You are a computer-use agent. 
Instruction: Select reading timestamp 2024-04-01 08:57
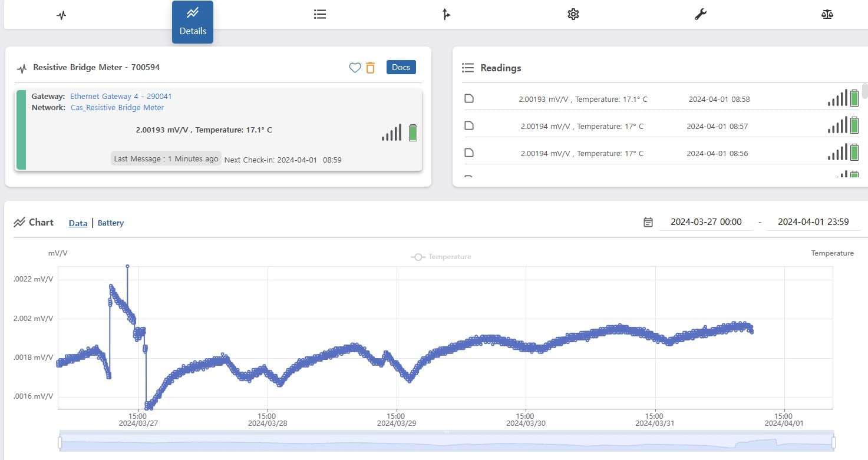tap(717, 126)
